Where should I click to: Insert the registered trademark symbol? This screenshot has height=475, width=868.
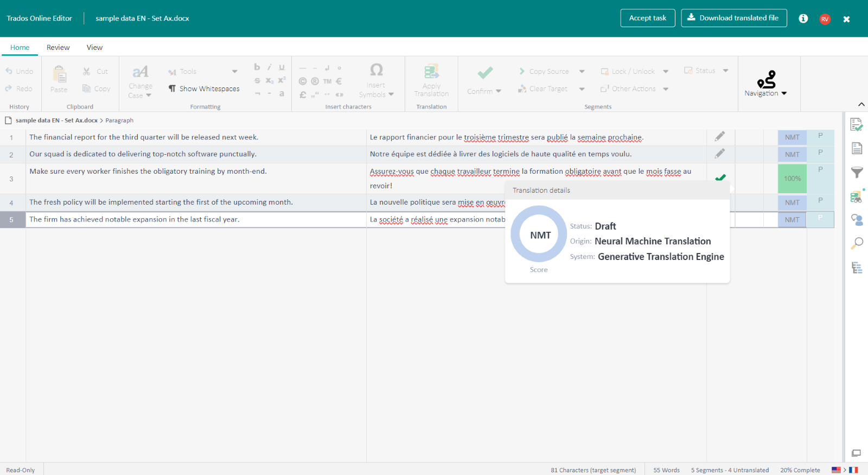tap(315, 81)
